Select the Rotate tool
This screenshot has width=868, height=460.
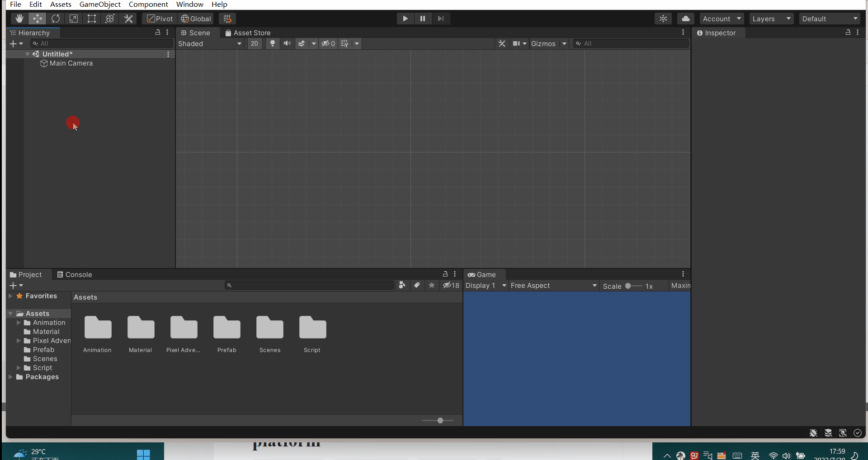click(x=55, y=19)
